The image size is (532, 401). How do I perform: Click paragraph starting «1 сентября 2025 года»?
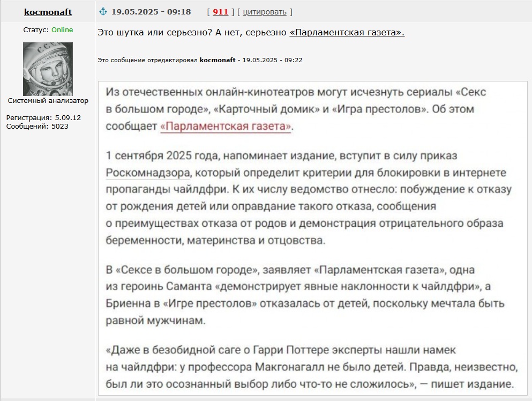point(309,198)
